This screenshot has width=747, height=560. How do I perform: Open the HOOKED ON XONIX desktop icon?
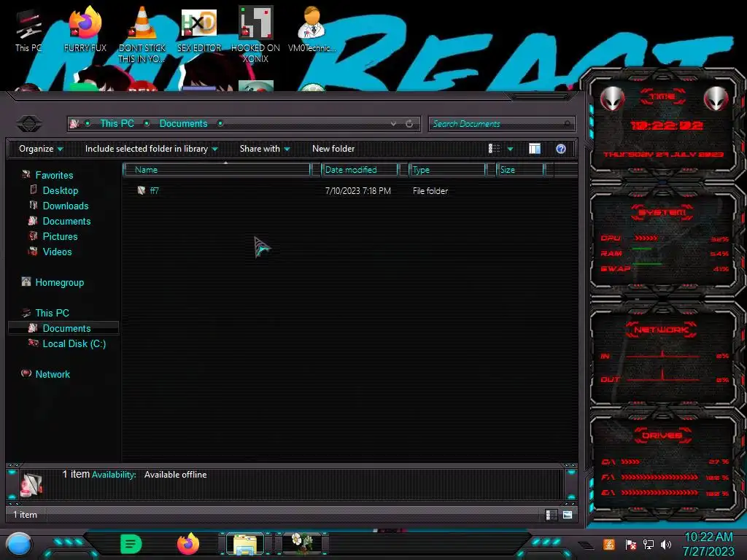pos(255,34)
